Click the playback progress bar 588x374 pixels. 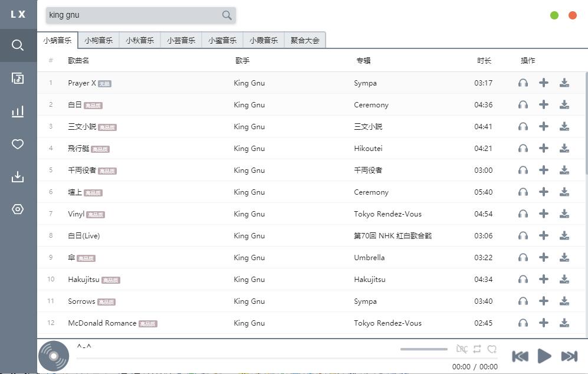287,359
